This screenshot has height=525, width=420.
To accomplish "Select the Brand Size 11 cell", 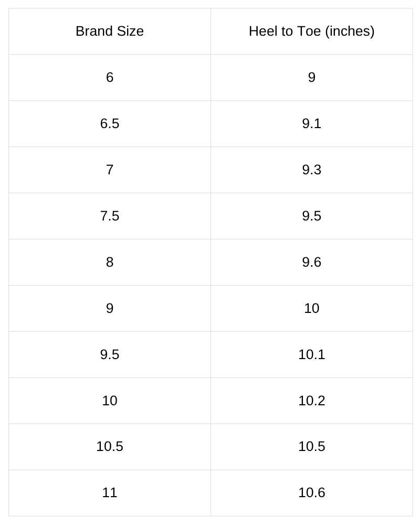I will [110, 493].
